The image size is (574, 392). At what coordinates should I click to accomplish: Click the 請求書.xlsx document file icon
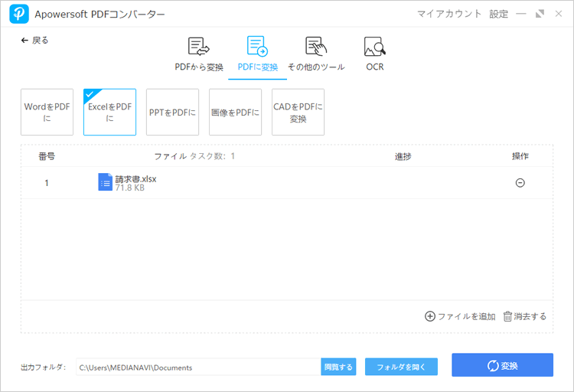(x=105, y=182)
